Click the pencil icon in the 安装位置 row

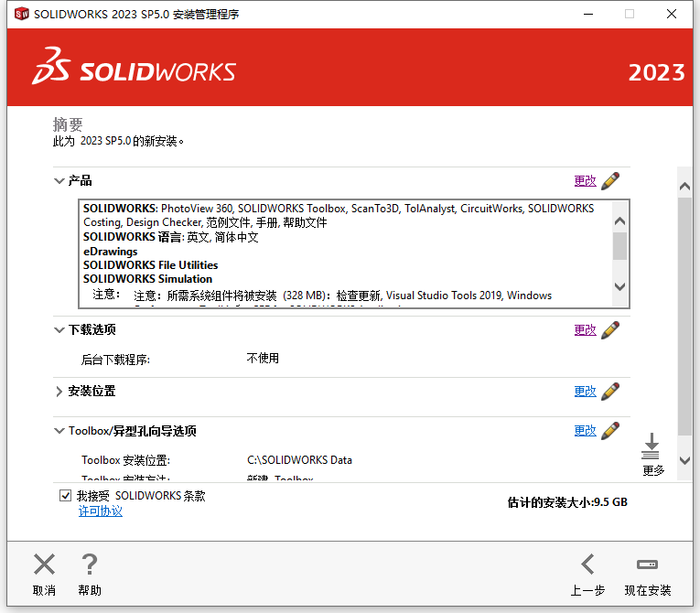tap(610, 391)
